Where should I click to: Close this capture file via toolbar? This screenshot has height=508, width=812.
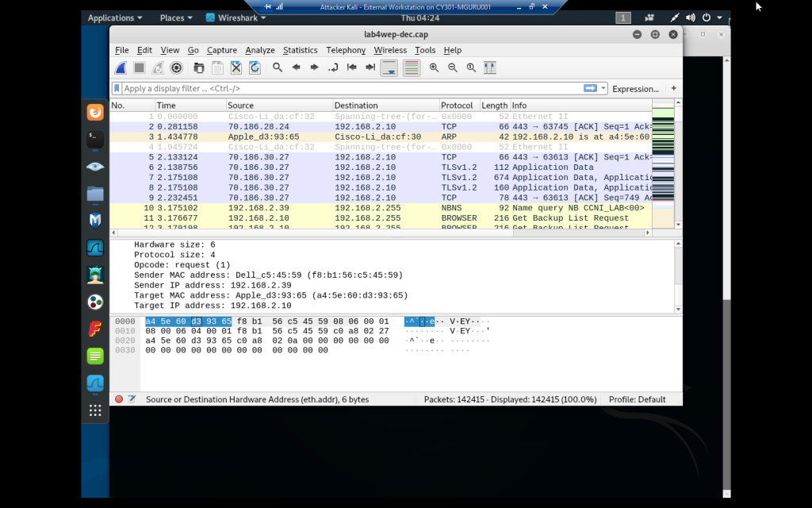tap(236, 68)
